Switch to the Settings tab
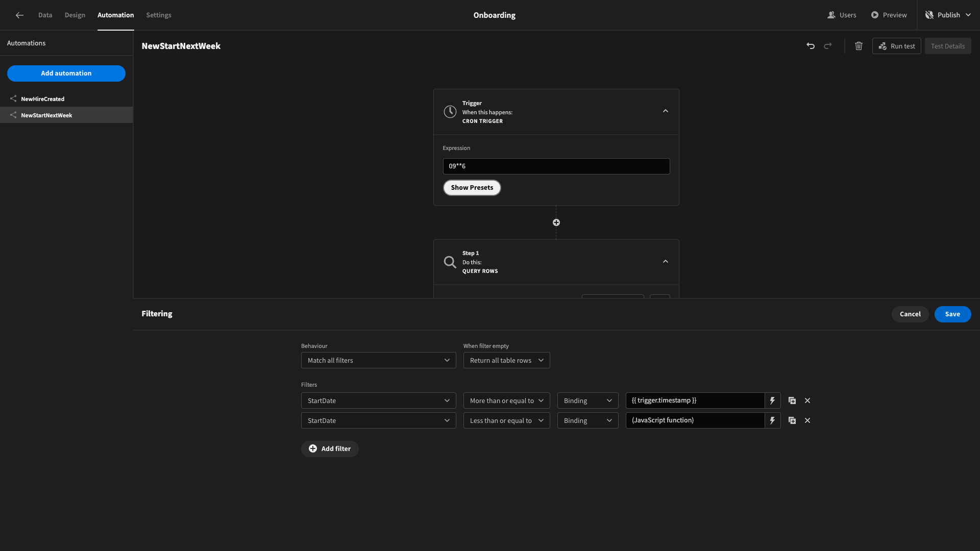Image resolution: width=980 pixels, height=551 pixels. [x=159, y=15]
